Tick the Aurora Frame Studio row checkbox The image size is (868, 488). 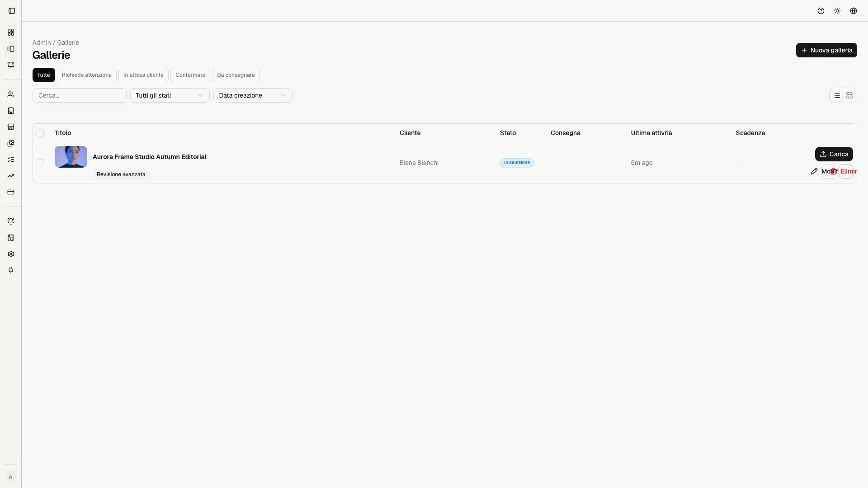pyautogui.click(x=40, y=163)
